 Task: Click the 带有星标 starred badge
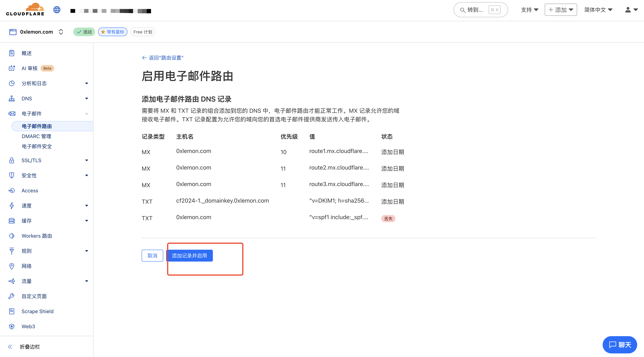(113, 32)
